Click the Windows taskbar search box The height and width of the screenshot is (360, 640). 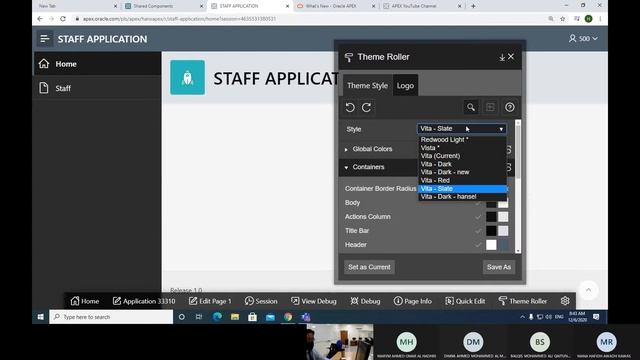111,317
